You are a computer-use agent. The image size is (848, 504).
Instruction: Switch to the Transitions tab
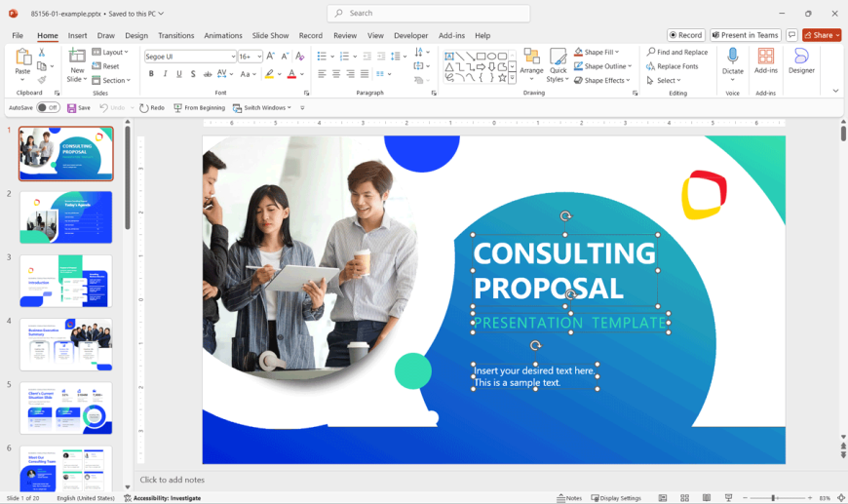175,35
